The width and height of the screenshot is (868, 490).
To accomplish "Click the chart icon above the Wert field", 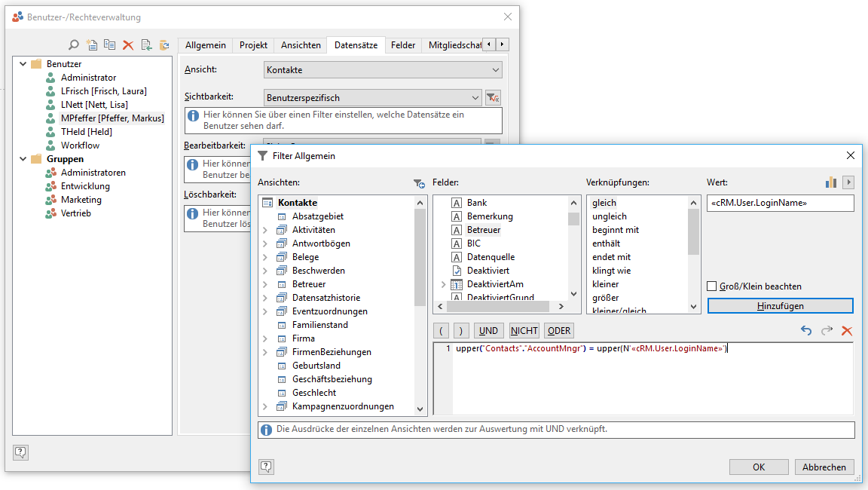I will [831, 182].
